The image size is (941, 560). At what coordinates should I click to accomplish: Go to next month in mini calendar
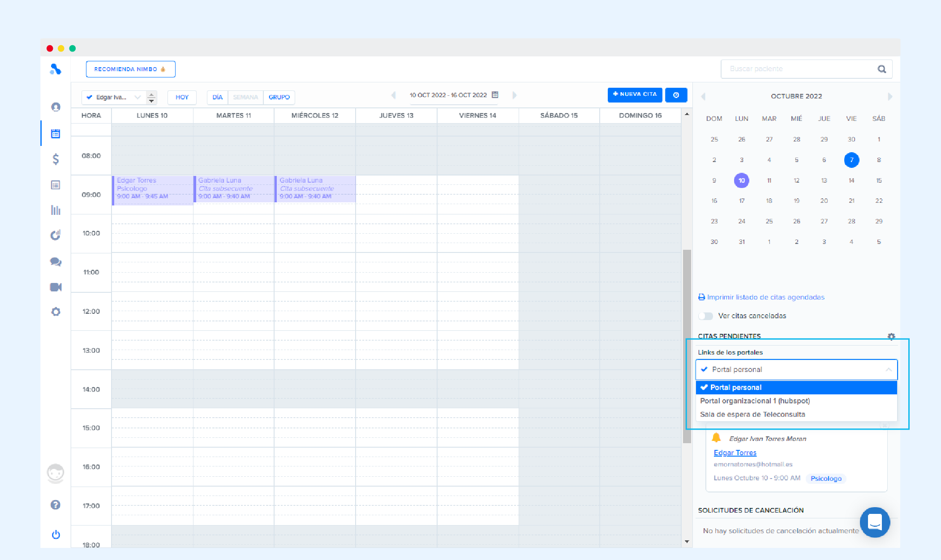point(889,96)
